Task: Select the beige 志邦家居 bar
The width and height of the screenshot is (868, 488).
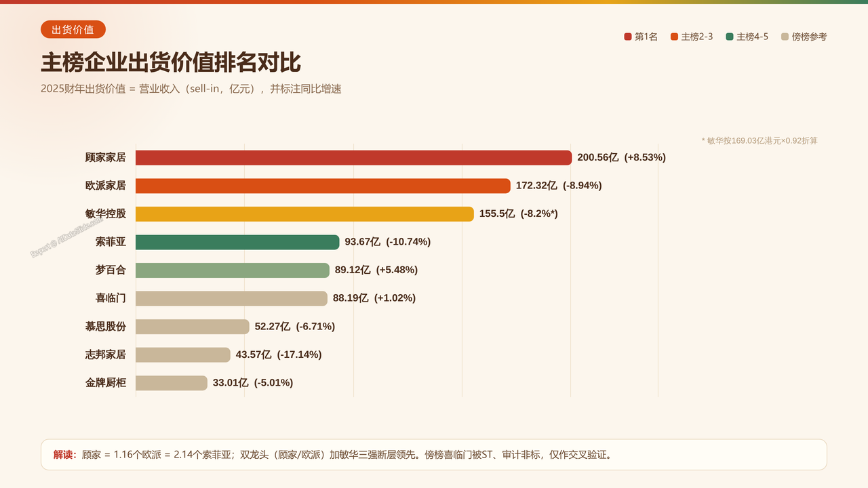Action: coord(183,354)
